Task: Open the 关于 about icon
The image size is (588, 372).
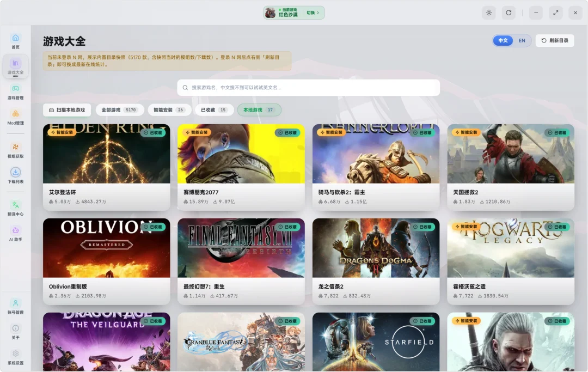Action: (x=15, y=332)
